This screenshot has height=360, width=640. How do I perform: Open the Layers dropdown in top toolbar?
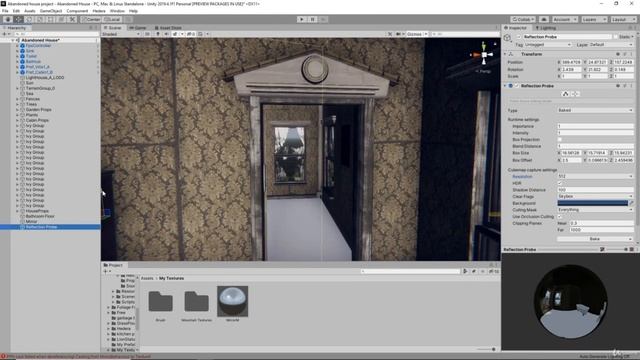tap(594, 19)
